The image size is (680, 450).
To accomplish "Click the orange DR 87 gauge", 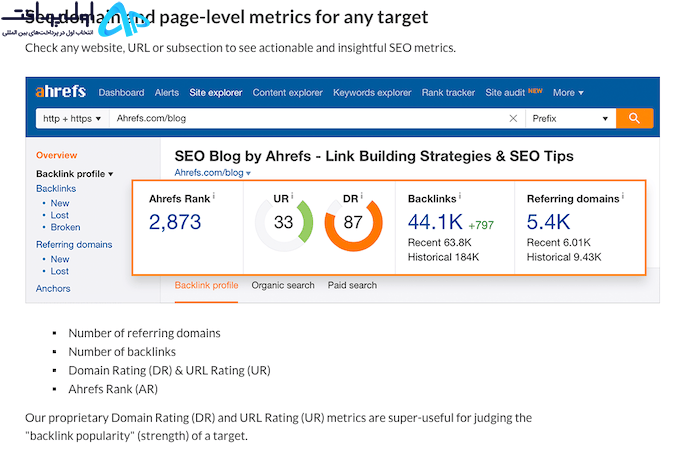I will (353, 223).
